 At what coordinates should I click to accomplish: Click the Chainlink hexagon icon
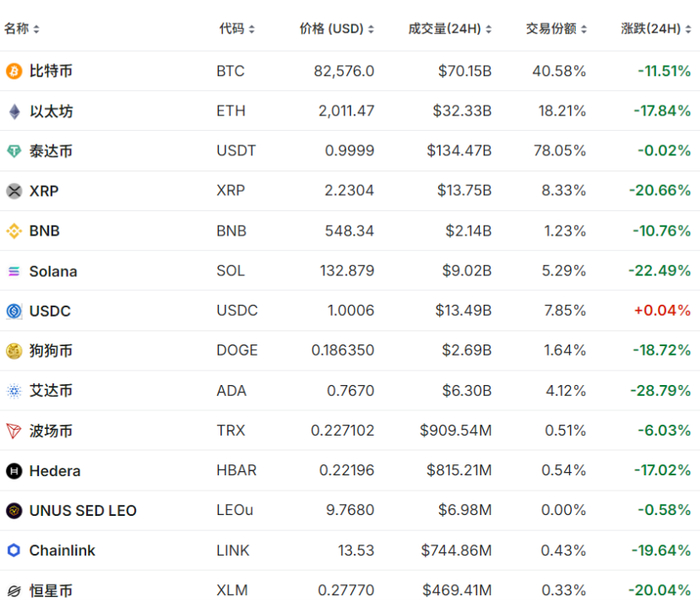click(x=14, y=550)
